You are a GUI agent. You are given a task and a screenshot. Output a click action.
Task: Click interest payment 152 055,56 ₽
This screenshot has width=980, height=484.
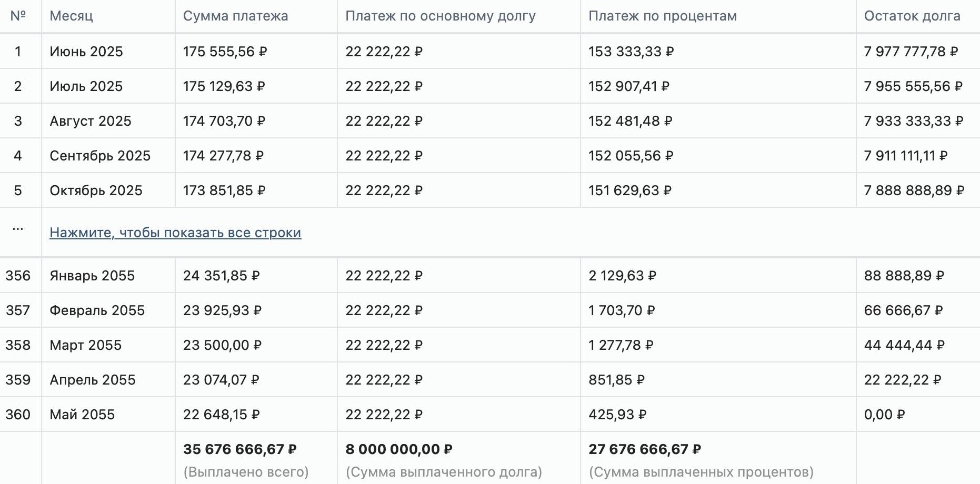pyautogui.click(x=631, y=156)
